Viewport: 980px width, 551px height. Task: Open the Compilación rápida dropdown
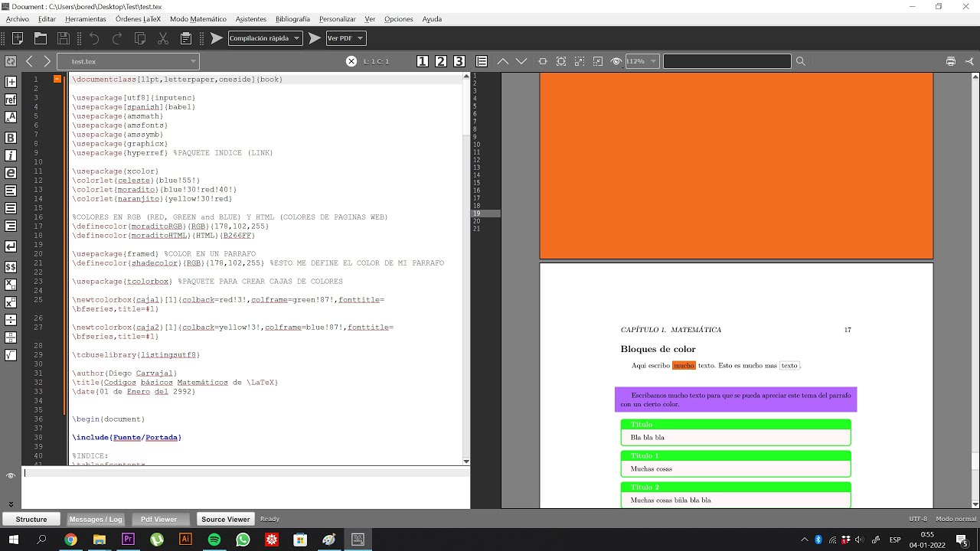[265, 38]
